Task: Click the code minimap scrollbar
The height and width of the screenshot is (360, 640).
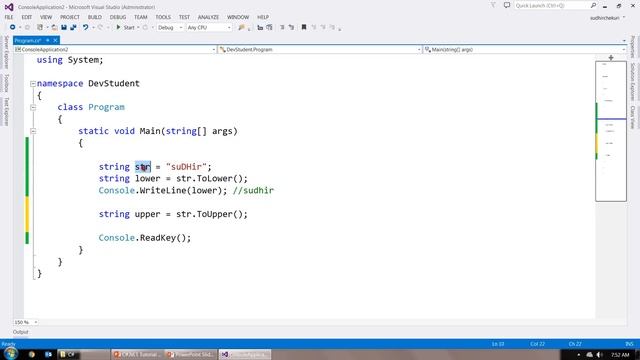Action: point(611,131)
